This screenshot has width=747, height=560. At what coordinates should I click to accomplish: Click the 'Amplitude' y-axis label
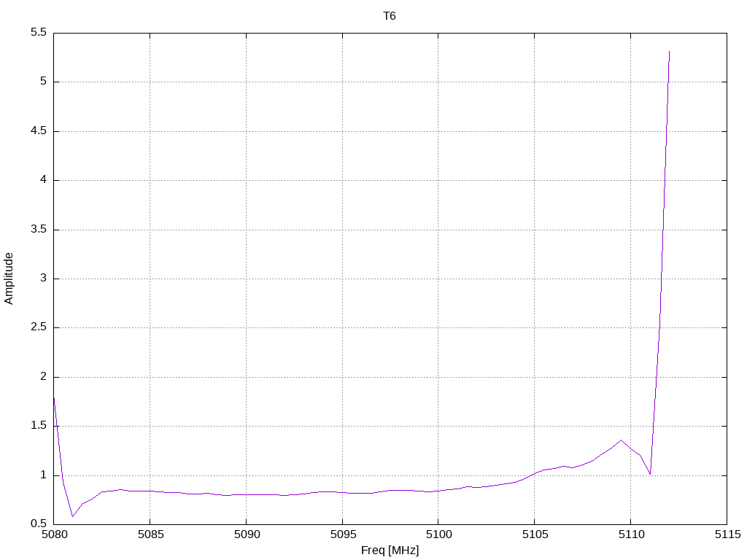tap(9, 279)
